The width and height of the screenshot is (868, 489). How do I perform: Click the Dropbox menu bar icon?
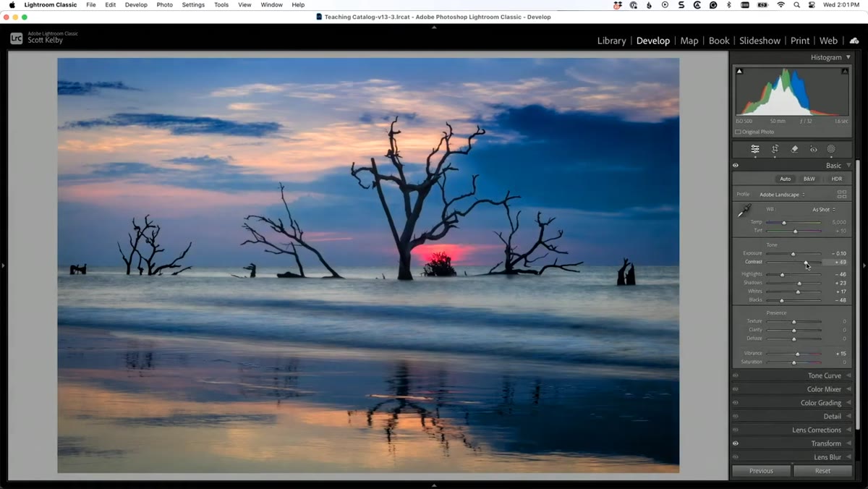click(617, 5)
